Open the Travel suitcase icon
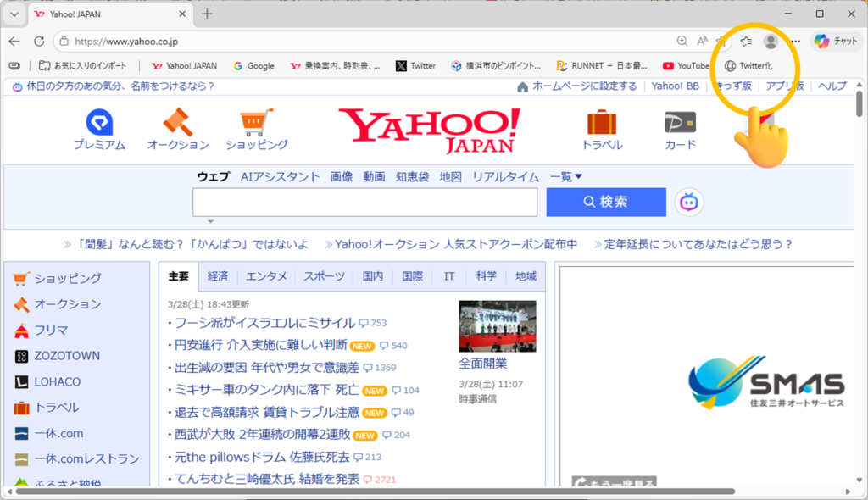 click(x=602, y=123)
